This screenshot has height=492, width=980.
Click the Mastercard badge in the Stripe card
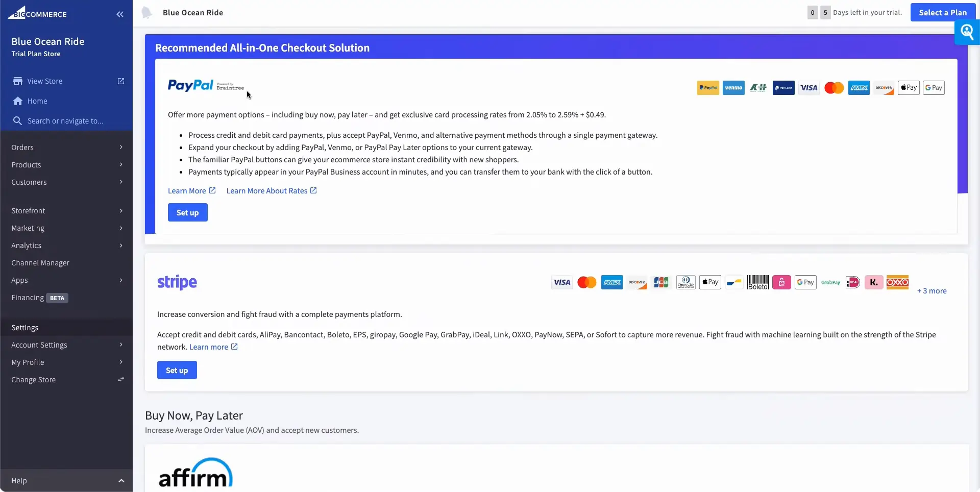587,282
